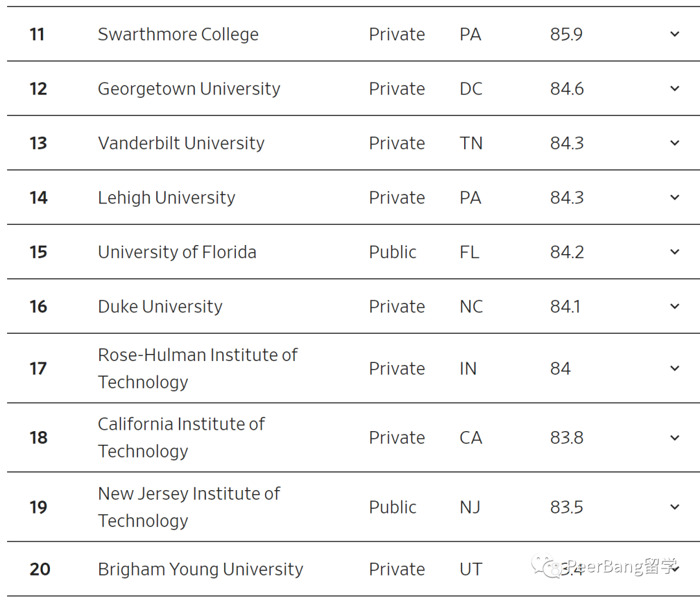This screenshot has width=700, height=599.
Task: Expand the Brigham Young University row
Action: pyautogui.click(x=675, y=569)
